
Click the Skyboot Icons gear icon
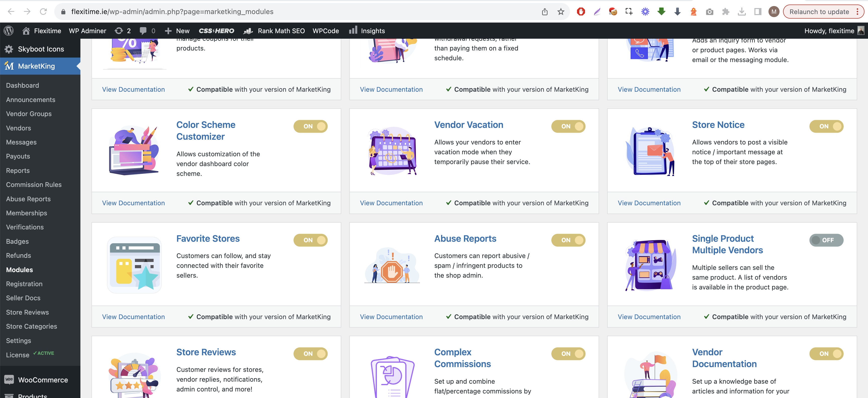click(x=9, y=49)
